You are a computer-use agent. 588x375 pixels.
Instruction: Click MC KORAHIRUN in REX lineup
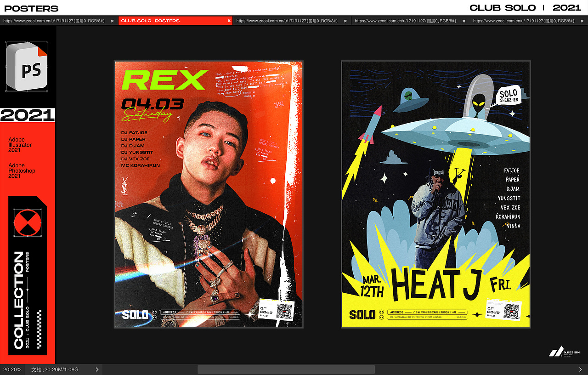(x=141, y=165)
